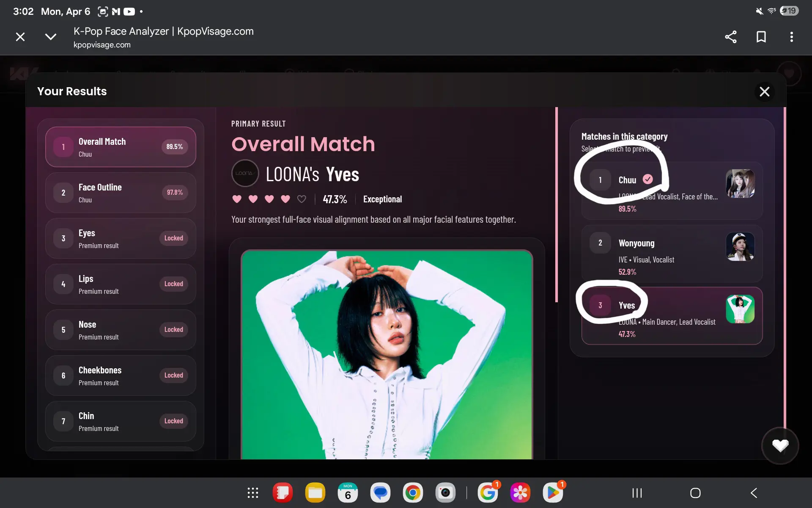Tap the share icon in browser bar
The height and width of the screenshot is (508, 812).
pyautogui.click(x=730, y=37)
